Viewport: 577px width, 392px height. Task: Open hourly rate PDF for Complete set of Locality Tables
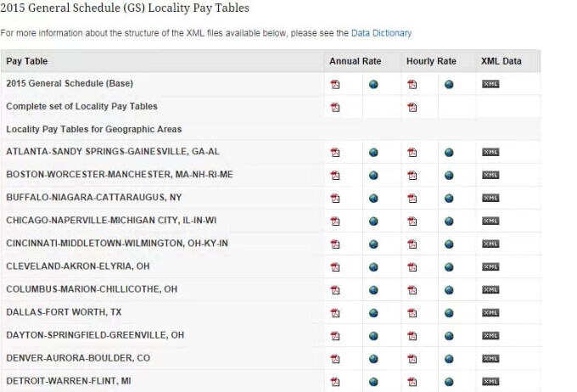point(412,107)
